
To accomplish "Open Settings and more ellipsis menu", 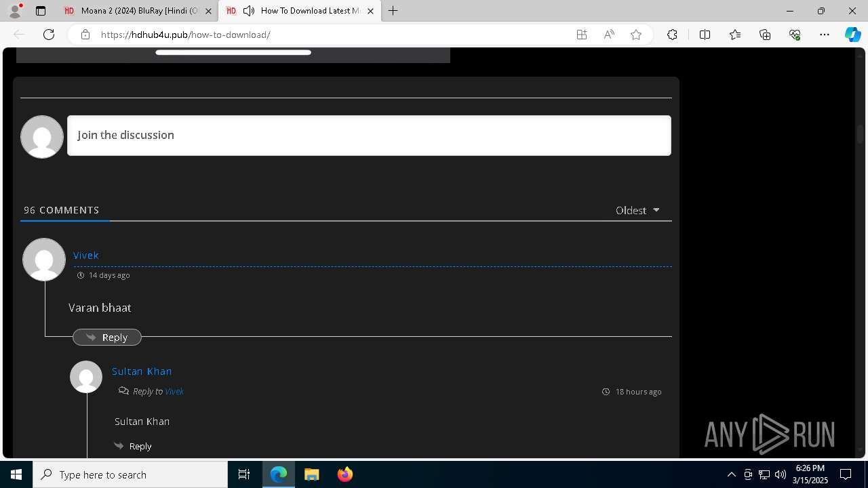I will click(825, 35).
